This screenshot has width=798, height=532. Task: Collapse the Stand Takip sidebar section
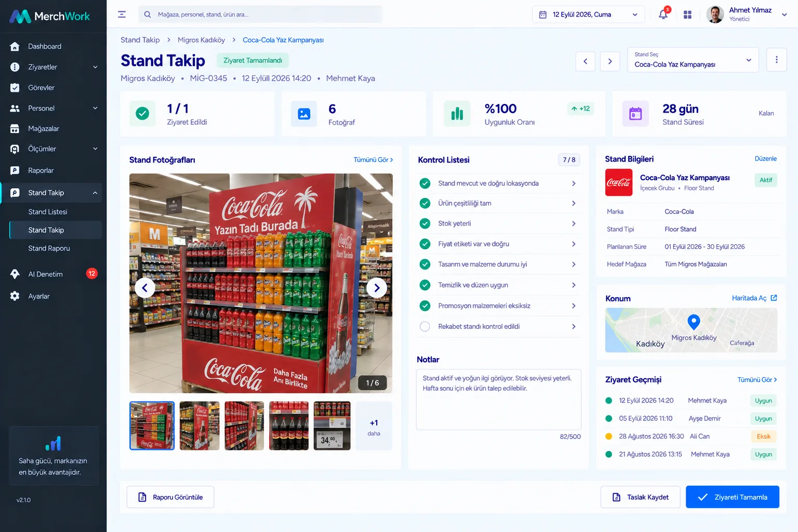95,193
